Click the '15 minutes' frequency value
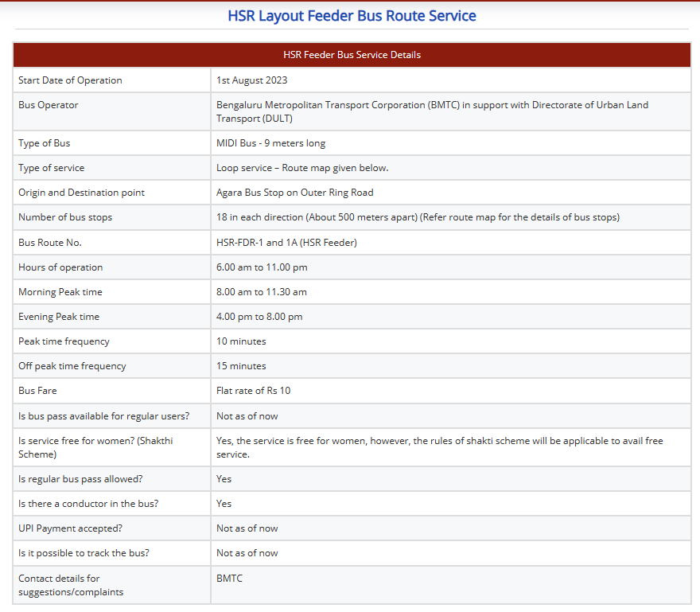 241,366
